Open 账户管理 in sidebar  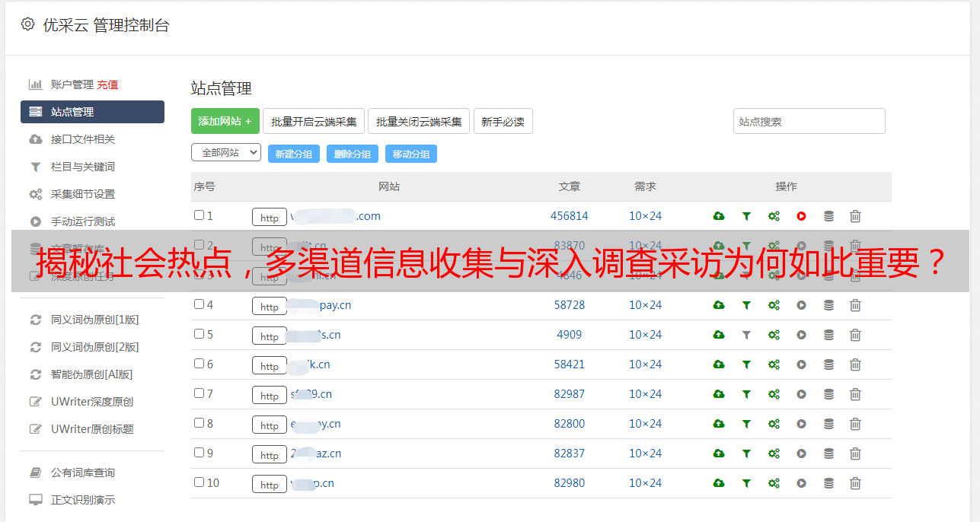click(72, 84)
